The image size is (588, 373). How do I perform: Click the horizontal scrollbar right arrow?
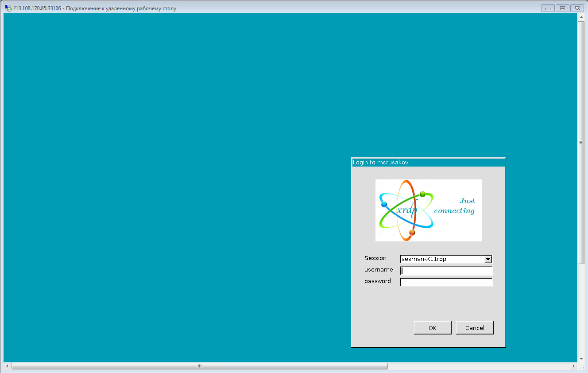click(573, 366)
